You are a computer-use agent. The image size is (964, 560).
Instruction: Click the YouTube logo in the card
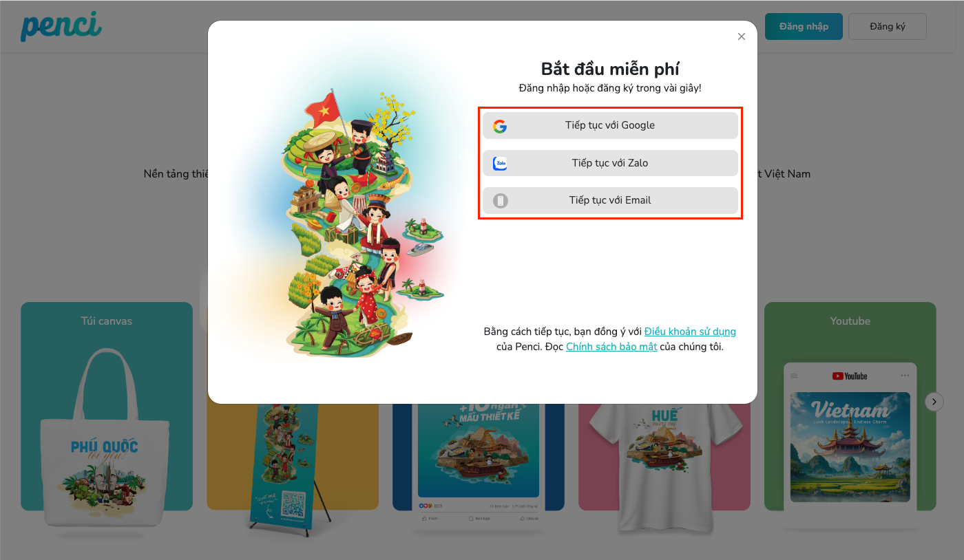coord(850,376)
